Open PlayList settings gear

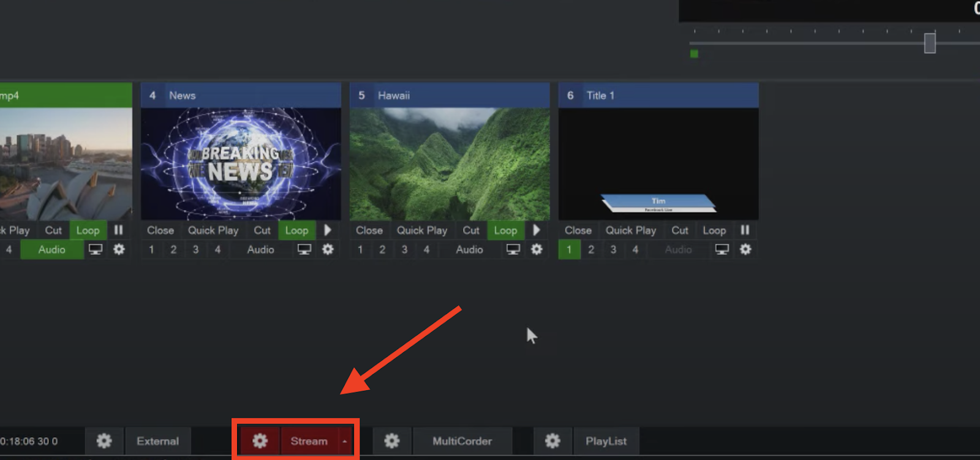click(x=552, y=441)
